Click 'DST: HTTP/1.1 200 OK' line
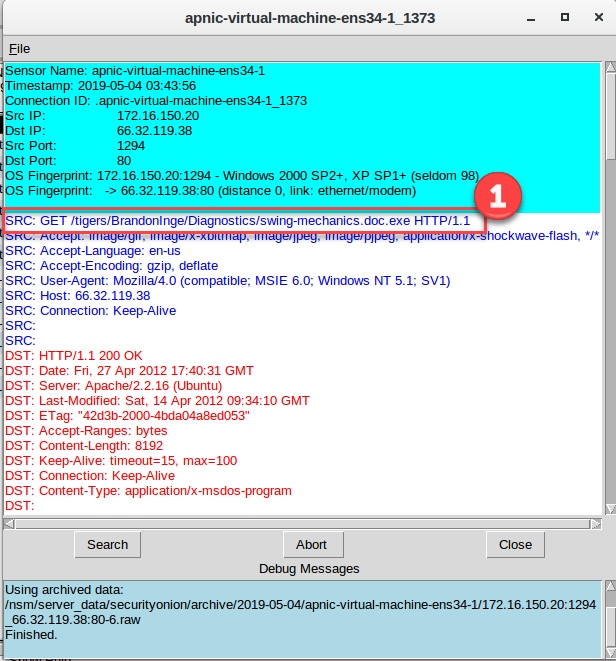The width and height of the screenshot is (616, 661). (x=74, y=356)
